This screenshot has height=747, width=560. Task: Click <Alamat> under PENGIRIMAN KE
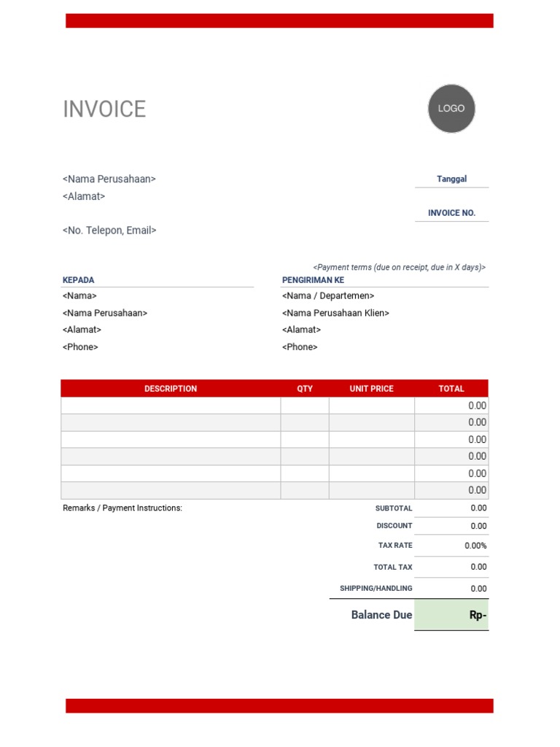click(301, 330)
